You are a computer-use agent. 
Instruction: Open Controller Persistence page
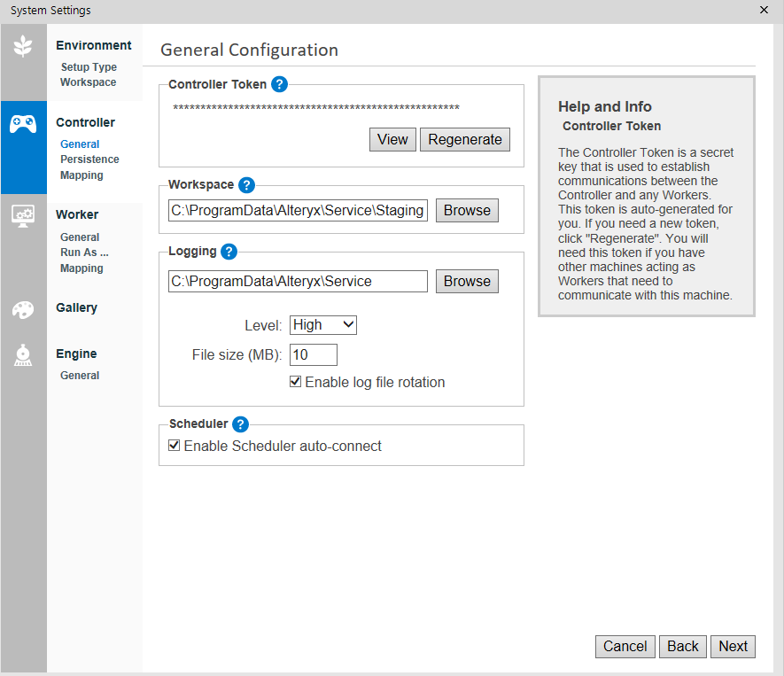tap(89, 159)
